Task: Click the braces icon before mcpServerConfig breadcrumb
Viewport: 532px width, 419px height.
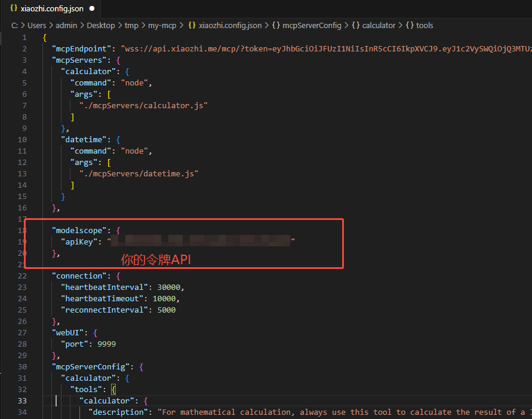Action: (276, 26)
